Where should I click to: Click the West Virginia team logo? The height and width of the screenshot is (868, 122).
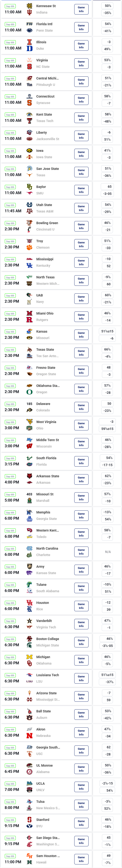pyautogui.click(x=29, y=422)
